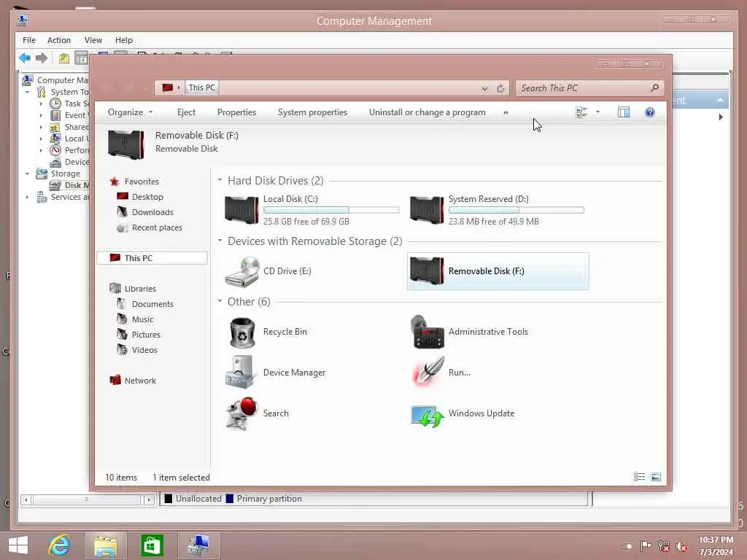Collapse Hard Disk Drives group
Screen dimensions: 747x560
pyautogui.click(x=220, y=180)
